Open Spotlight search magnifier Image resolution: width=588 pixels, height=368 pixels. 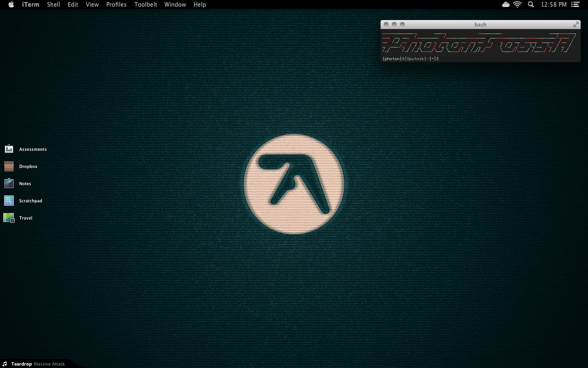531,4
